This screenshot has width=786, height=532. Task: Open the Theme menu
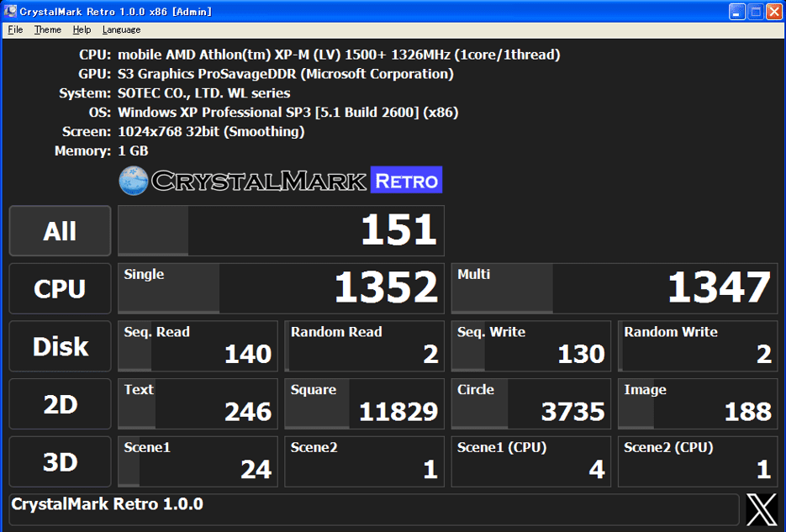coord(48,29)
